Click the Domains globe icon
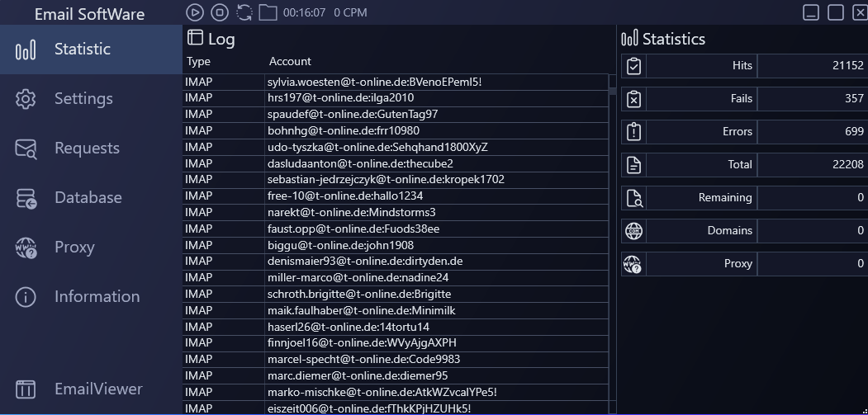 click(633, 231)
